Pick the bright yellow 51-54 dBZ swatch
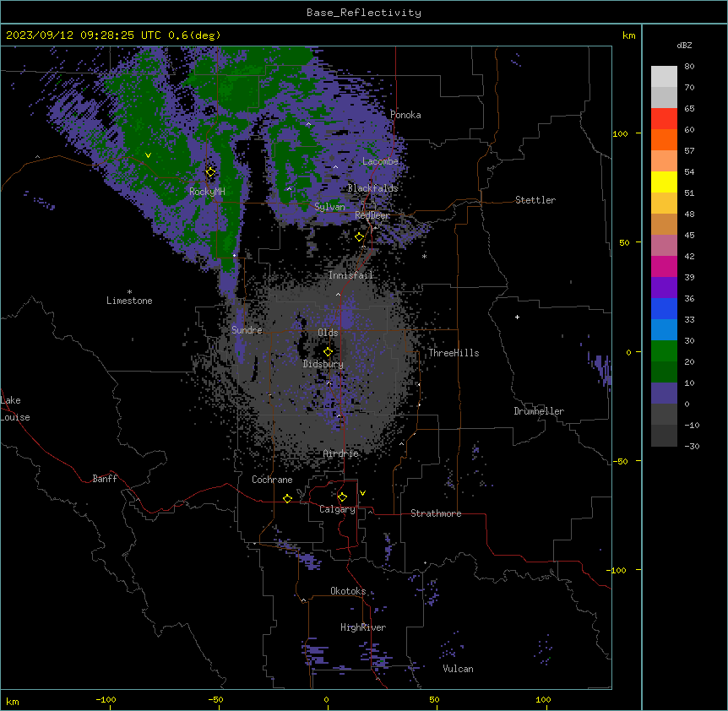 pos(664,182)
